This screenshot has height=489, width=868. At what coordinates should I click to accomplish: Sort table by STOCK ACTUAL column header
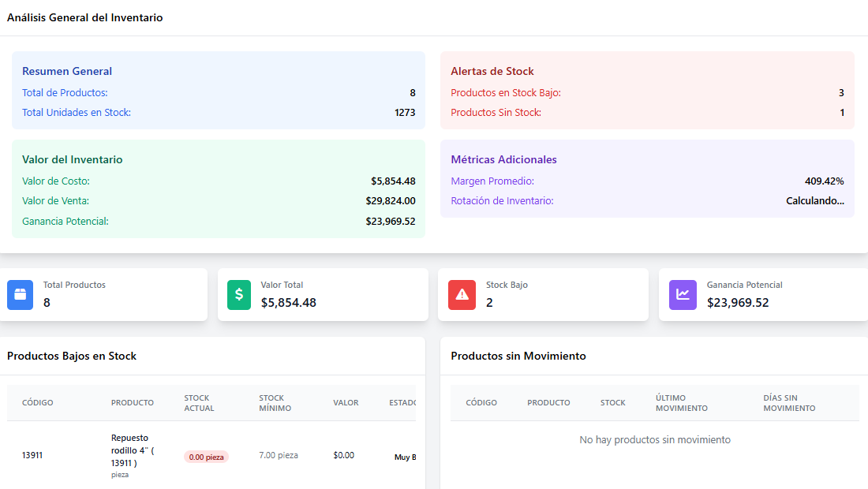point(197,402)
